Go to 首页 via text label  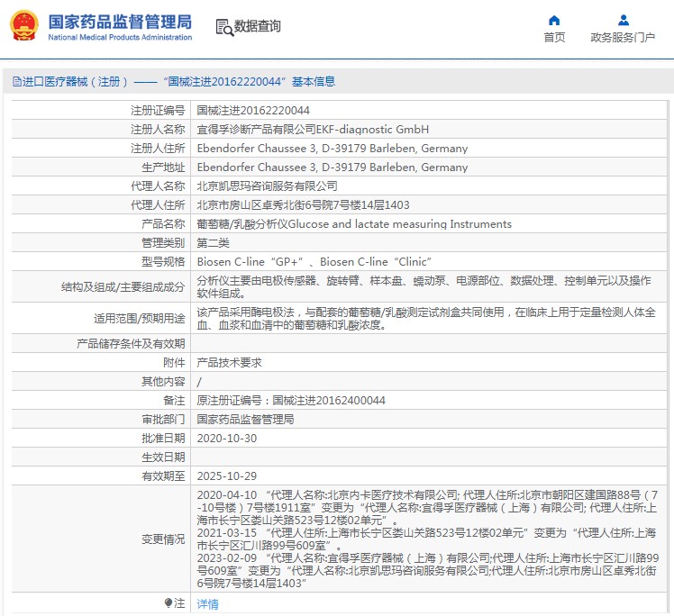pyautogui.click(x=554, y=38)
